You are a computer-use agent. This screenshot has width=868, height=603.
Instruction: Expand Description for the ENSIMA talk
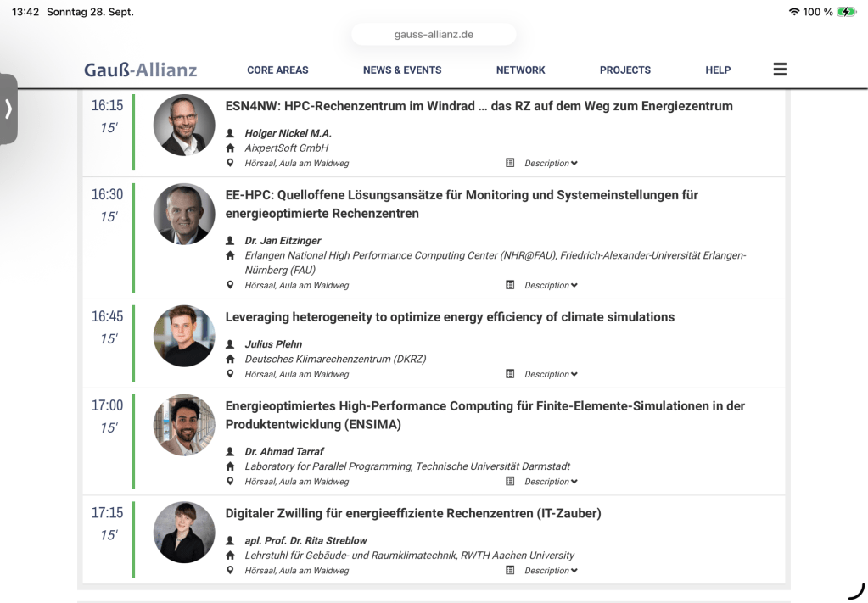tap(550, 482)
